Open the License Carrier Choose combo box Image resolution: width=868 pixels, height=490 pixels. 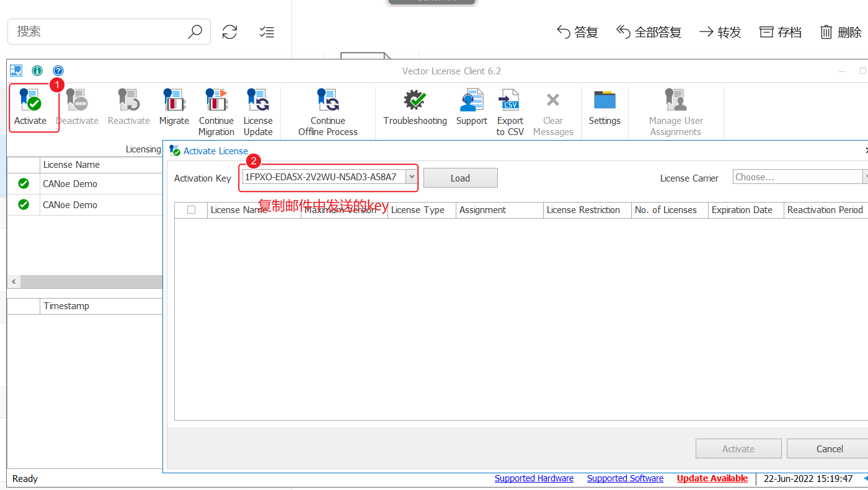coord(800,177)
